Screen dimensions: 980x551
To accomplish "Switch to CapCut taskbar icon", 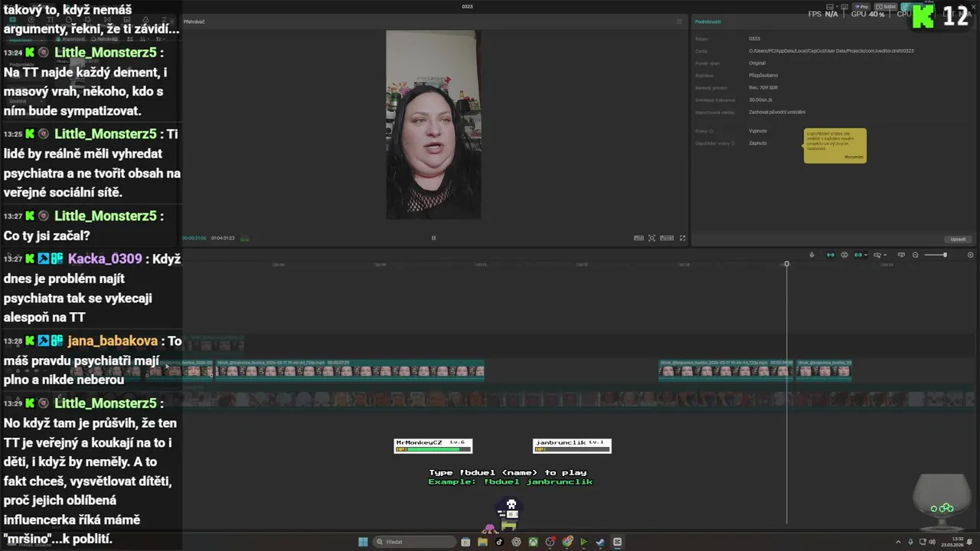I will click(617, 542).
